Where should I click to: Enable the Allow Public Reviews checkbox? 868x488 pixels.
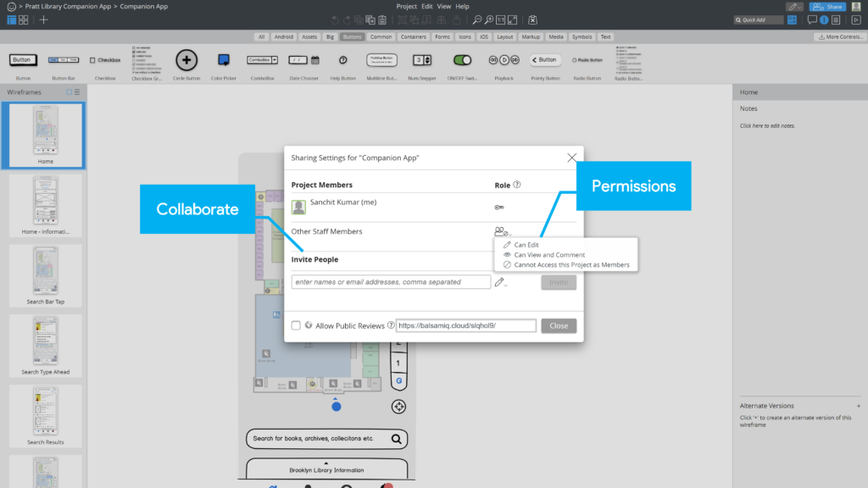tap(297, 325)
